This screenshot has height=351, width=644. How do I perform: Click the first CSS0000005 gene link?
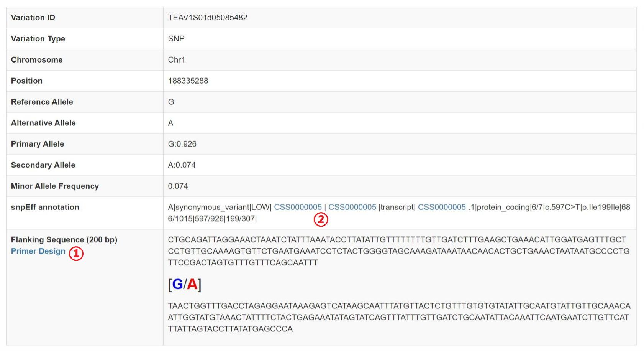click(x=298, y=207)
